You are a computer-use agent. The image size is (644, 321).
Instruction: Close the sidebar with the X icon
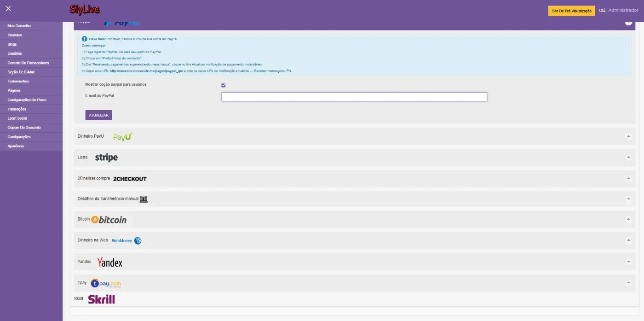[x=8, y=8]
